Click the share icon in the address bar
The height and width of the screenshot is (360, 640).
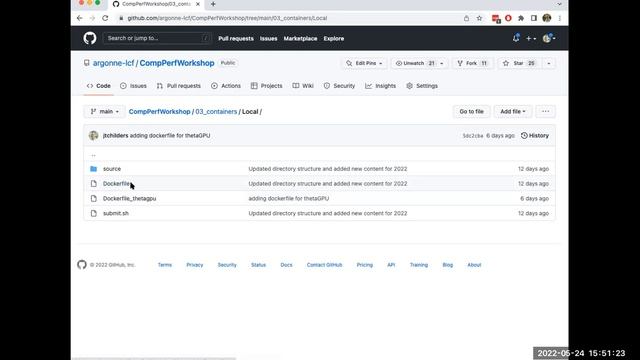[x=466, y=18]
